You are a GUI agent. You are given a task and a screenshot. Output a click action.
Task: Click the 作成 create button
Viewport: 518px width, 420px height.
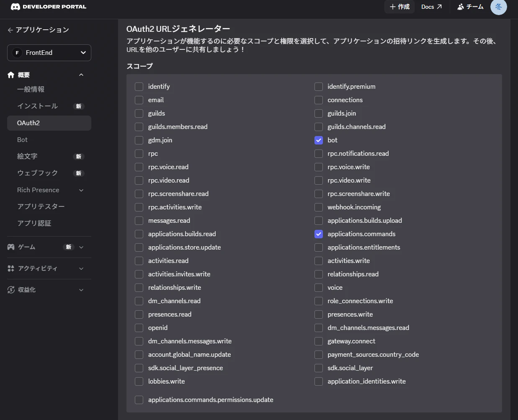[x=399, y=7]
